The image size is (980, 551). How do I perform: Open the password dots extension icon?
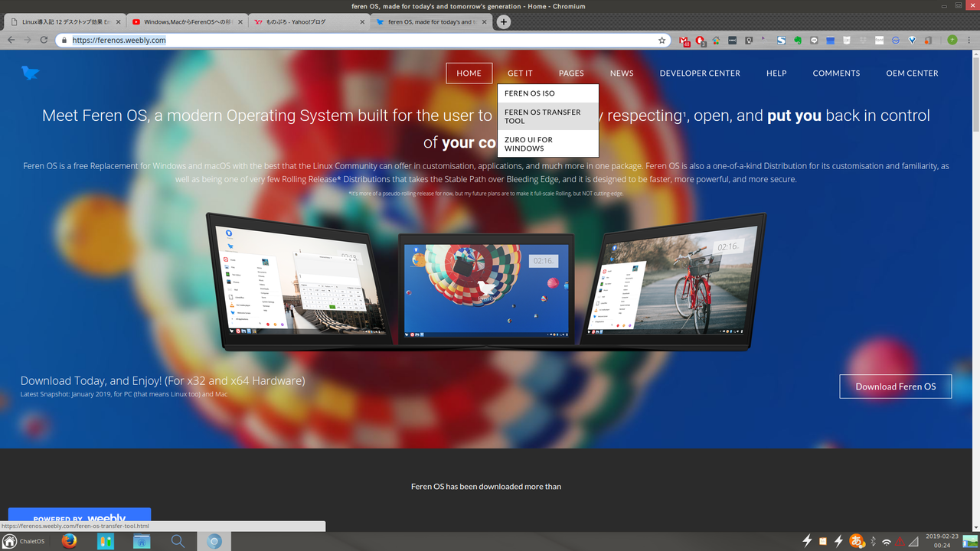click(x=732, y=40)
